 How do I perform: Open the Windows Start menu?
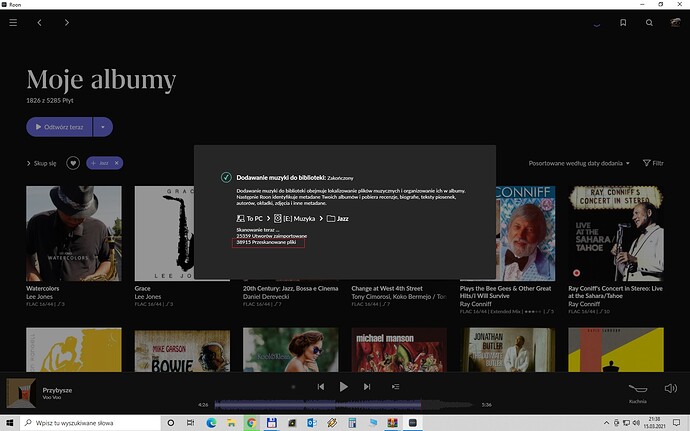[x=10, y=423]
